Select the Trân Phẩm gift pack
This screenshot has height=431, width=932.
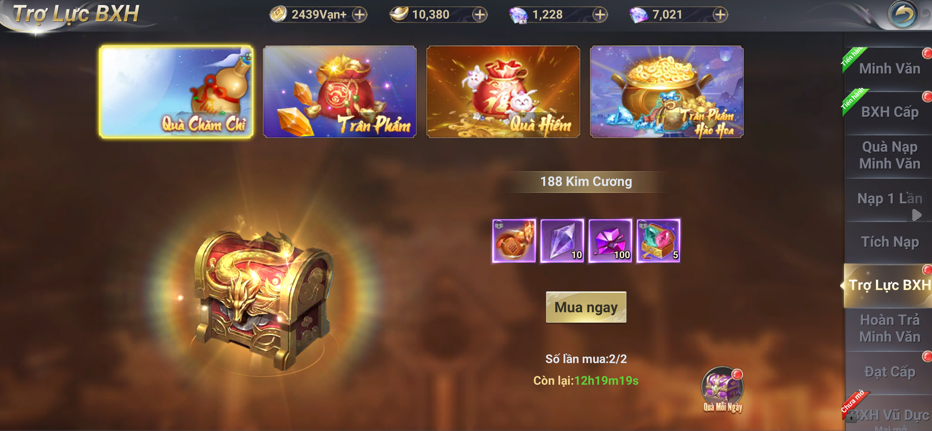coord(340,92)
